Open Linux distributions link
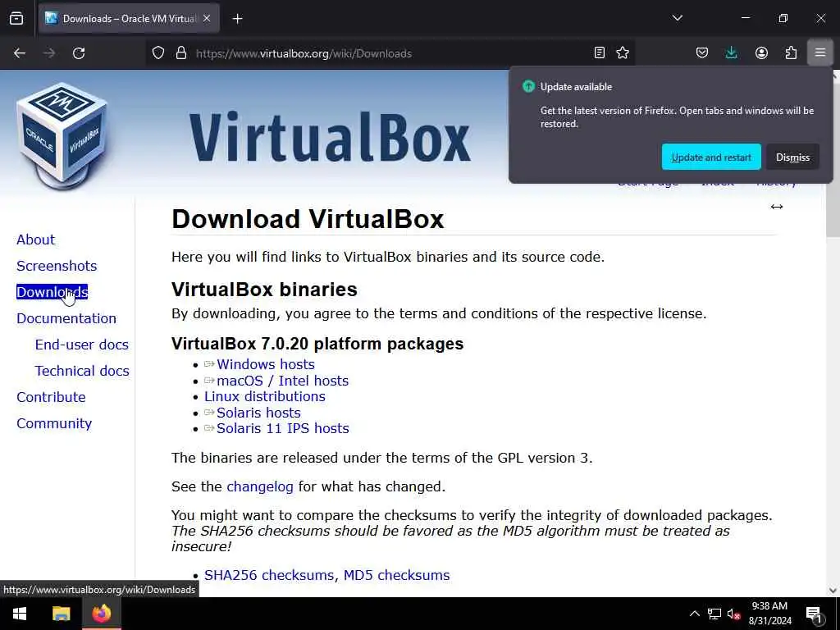 [x=265, y=396]
